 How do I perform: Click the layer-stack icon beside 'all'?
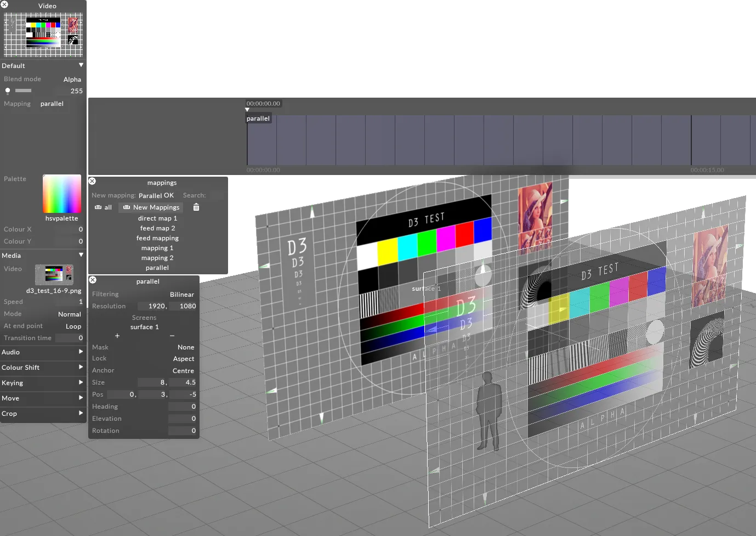click(x=99, y=207)
